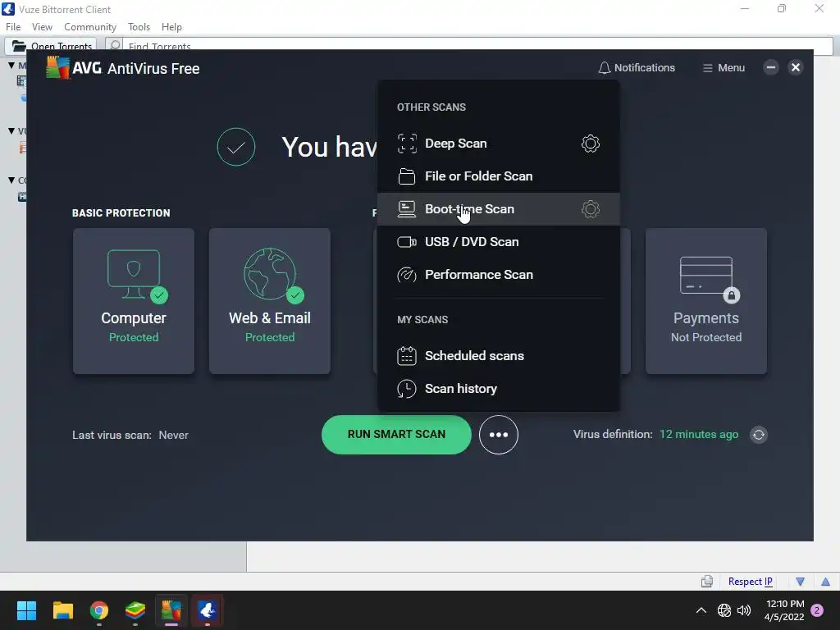Open File Explorer from taskbar
The height and width of the screenshot is (630, 840).
[x=62, y=610]
